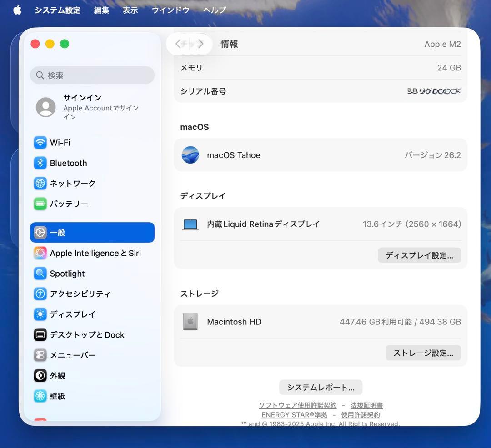Click the built-in display laptop icon

(190, 224)
